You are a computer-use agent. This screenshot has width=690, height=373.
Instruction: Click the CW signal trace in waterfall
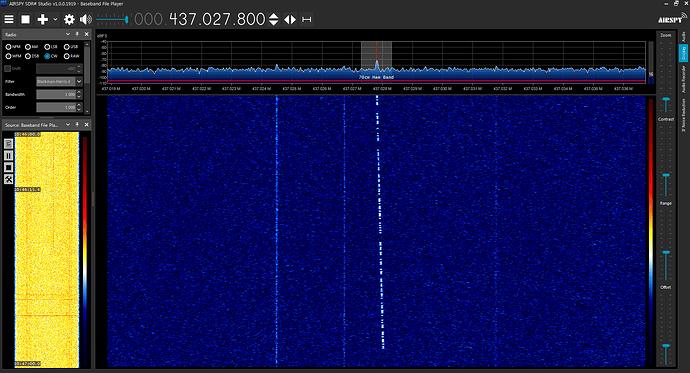pos(380,222)
